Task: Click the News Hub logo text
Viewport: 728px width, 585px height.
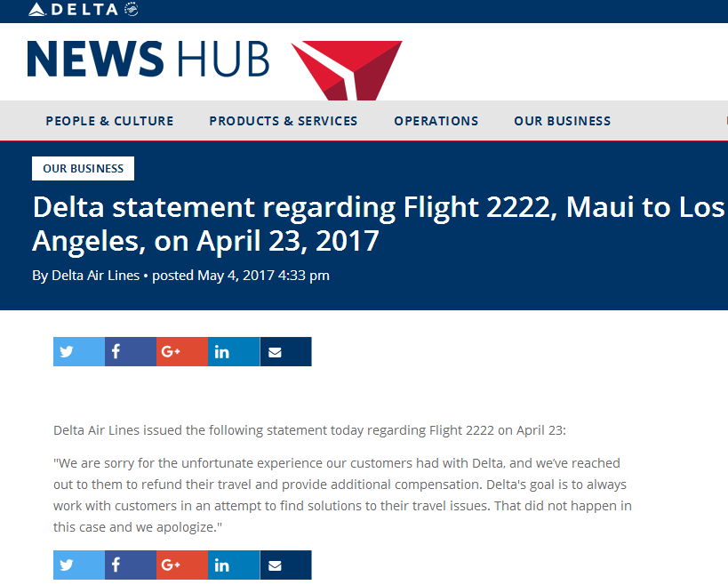Action: [x=148, y=59]
